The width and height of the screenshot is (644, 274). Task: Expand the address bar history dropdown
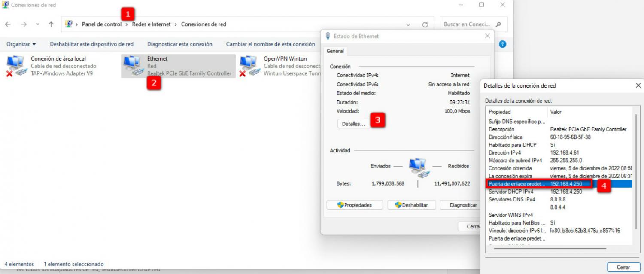(408, 24)
